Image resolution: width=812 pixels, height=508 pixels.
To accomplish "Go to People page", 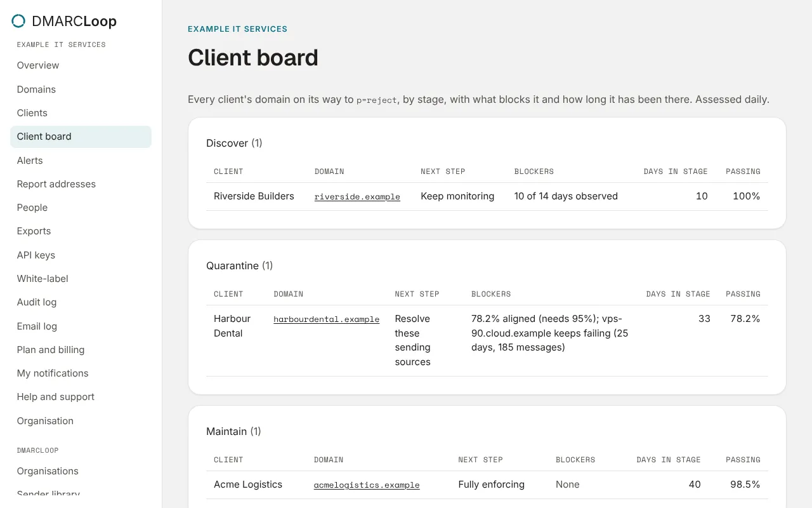I will (x=81, y=208).
